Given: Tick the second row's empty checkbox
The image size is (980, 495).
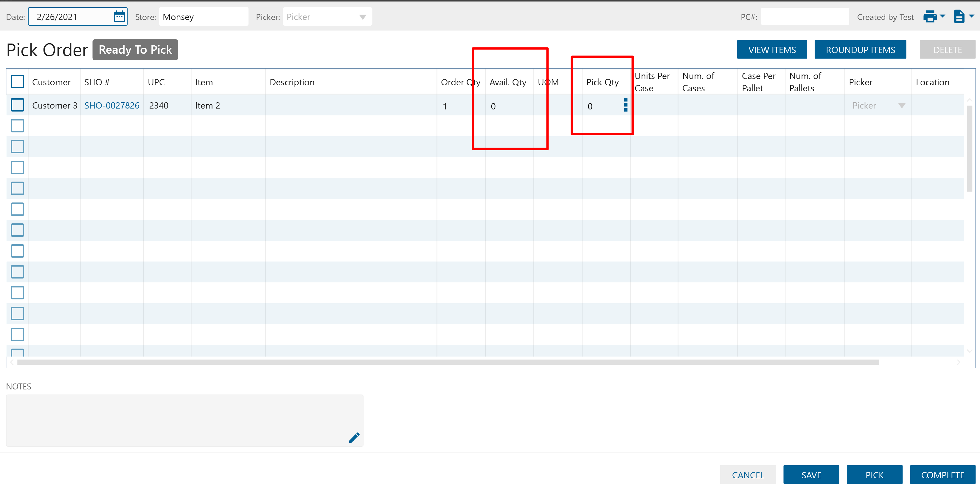Looking at the screenshot, I should [x=18, y=126].
